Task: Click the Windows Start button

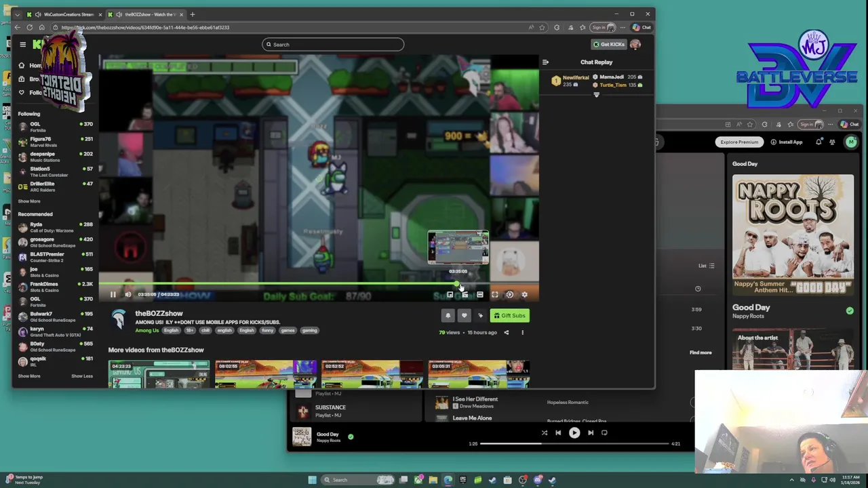Action: (312, 480)
